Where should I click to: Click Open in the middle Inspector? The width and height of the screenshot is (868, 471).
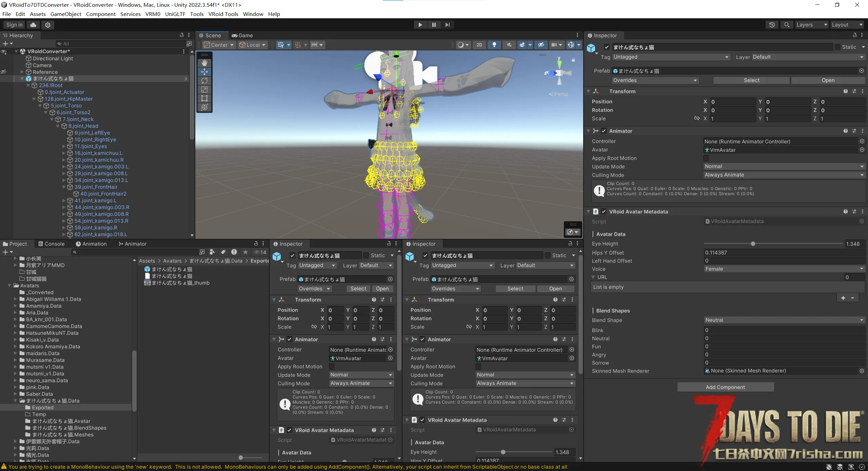pos(382,289)
